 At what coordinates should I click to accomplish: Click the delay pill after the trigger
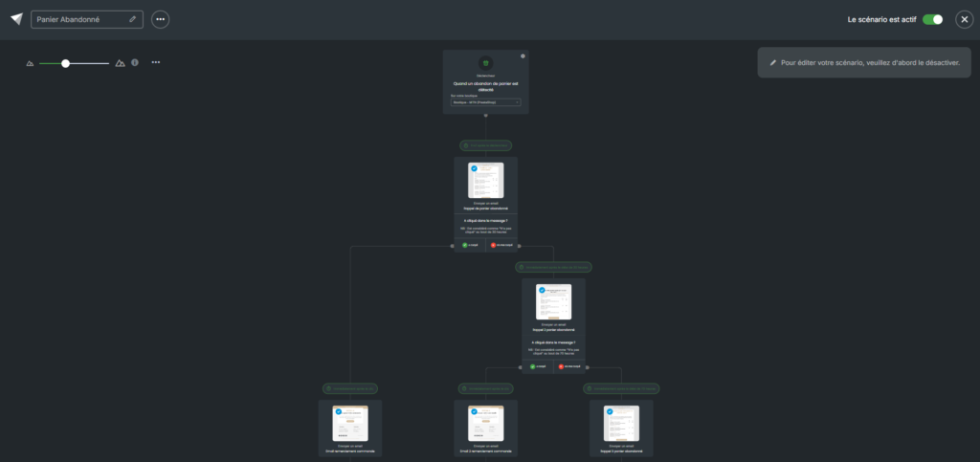point(485,145)
